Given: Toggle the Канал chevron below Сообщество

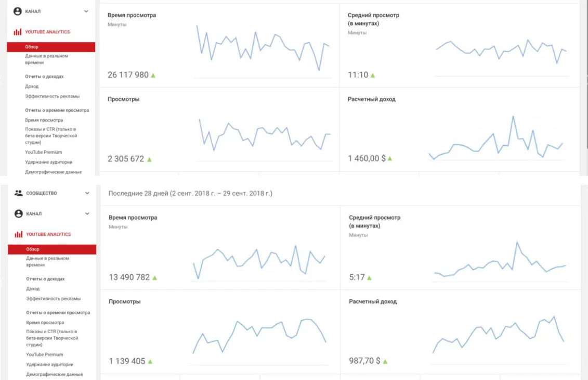Looking at the screenshot, I should pyautogui.click(x=87, y=213).
